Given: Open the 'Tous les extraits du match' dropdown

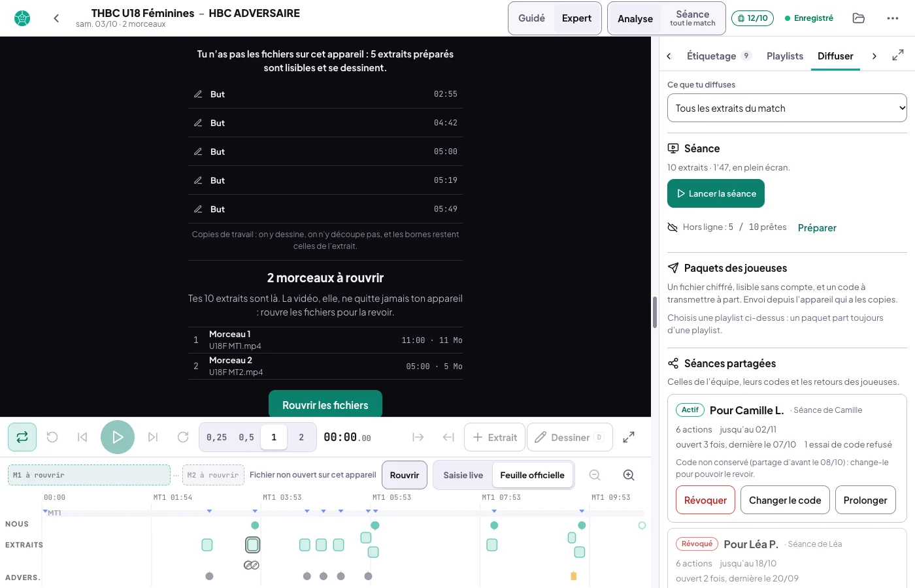Looking at the screenshot, I should coord(787,108).
